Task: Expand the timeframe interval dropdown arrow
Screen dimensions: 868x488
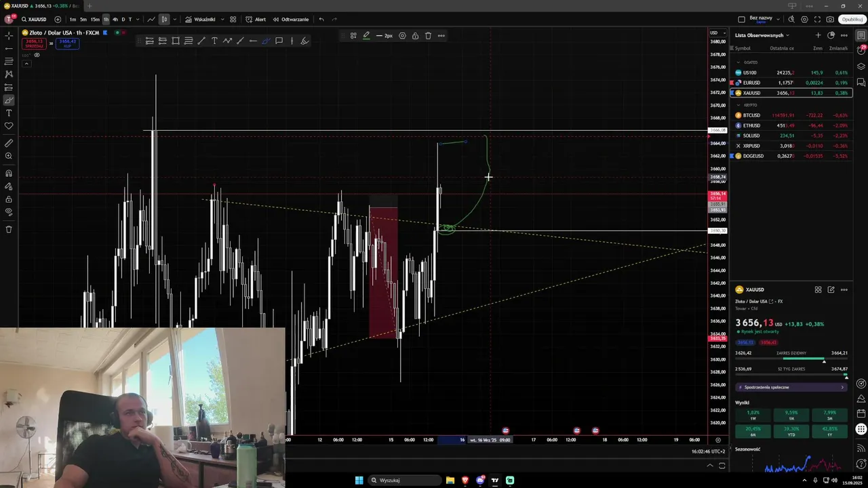Action: (138, 19)
